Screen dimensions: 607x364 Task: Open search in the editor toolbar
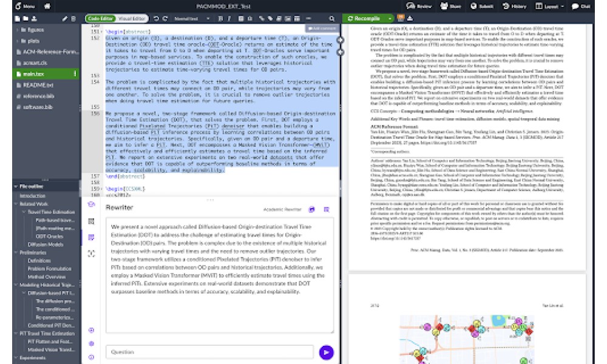[x=332, y=18]
